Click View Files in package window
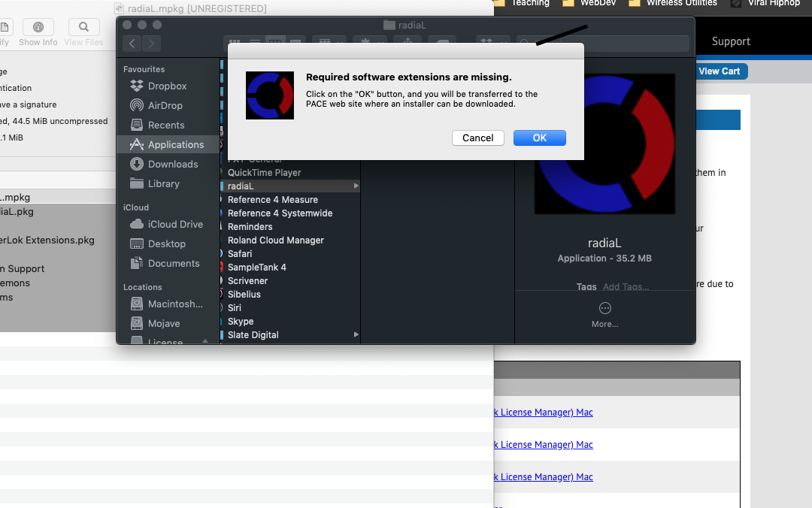The width and height of the screenshot is (812, 508). coord(83,33)
